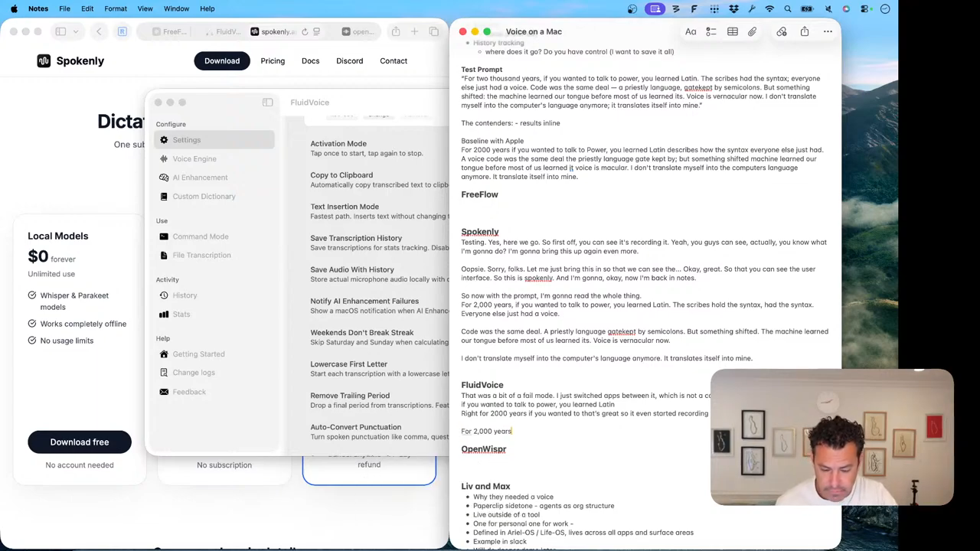Open the browser share icon
Image resolution: width=980 pixels, height=551 pixels.
coord(396,31)
